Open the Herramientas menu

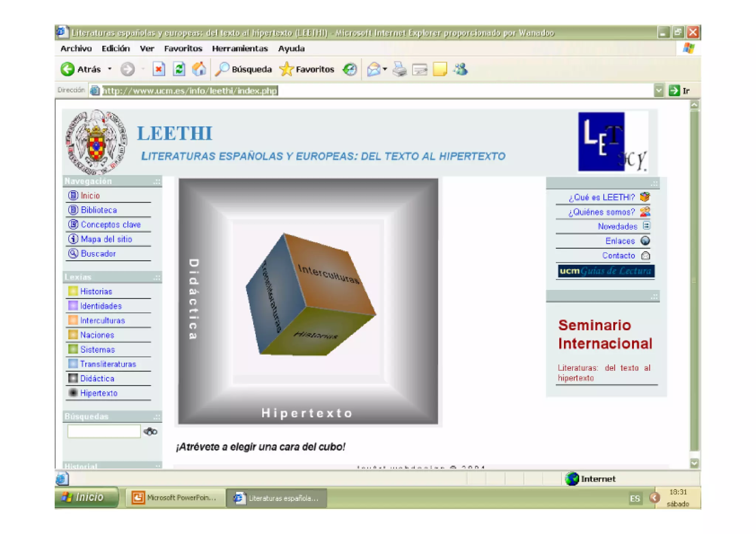(240, 48)
